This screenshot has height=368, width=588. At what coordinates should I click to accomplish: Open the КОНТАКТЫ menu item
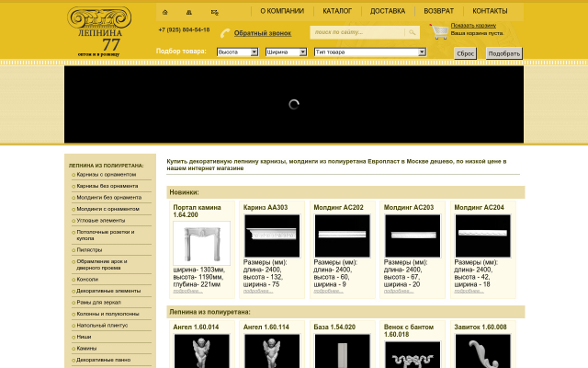coord(490,11)
